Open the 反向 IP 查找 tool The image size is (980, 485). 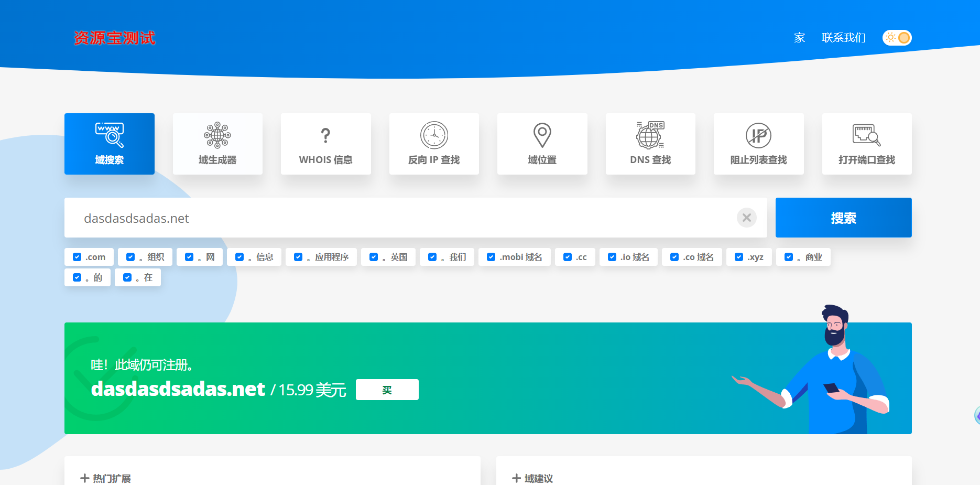click(x=434, y=144)
